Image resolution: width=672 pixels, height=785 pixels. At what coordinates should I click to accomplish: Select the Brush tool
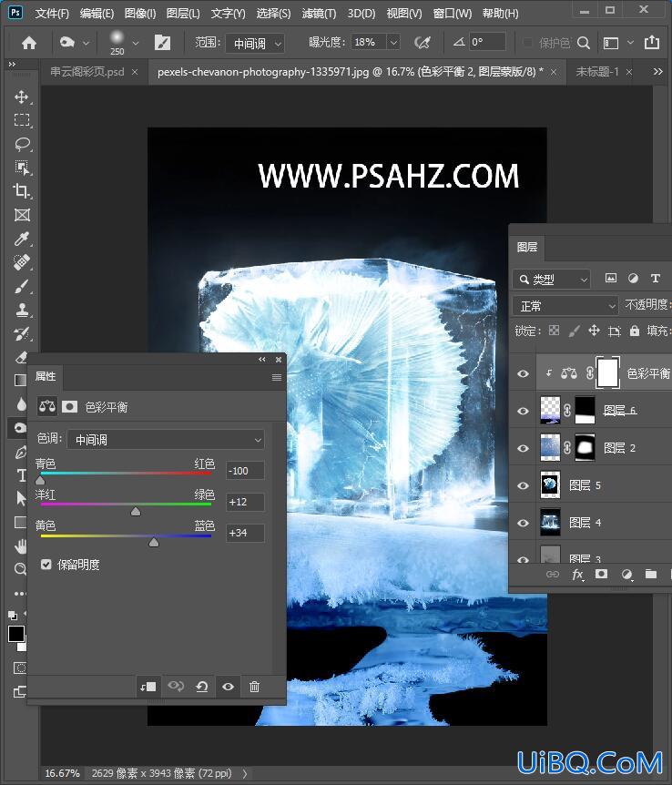pyautogui.click(x=21, y=286)
